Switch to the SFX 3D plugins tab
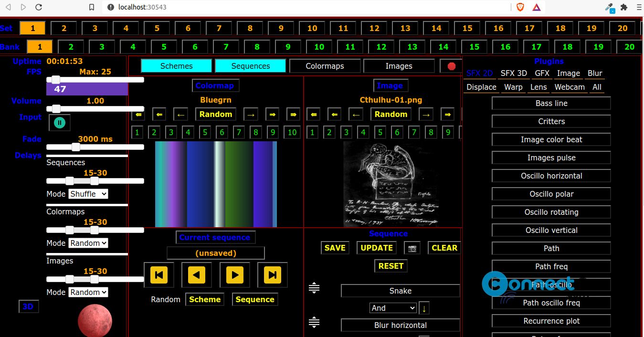Image resolution: width=644 pixels, height=337 pixels. [x=514, y=74]
